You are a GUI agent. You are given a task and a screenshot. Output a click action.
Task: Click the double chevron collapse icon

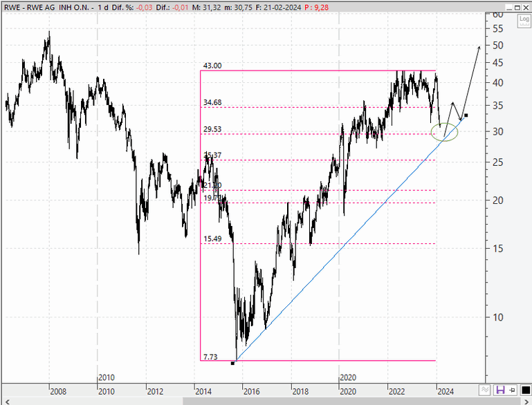485,390
